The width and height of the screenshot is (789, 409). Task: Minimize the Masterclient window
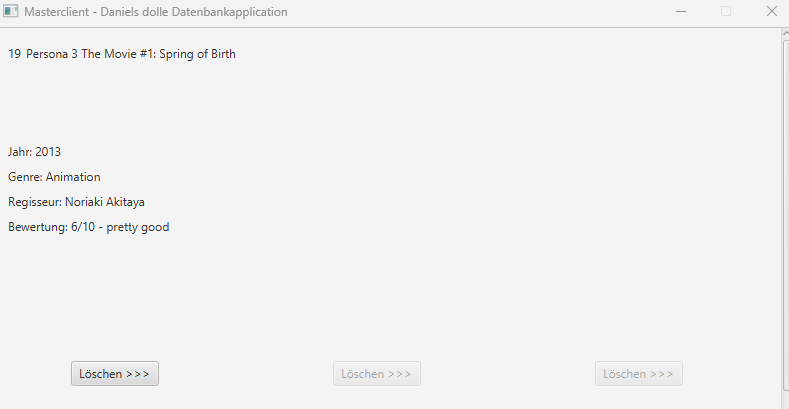[x=681, y=12]
